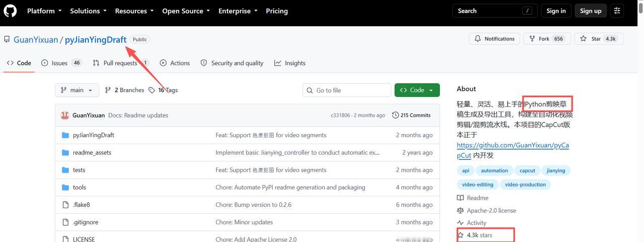Select the jianying topic tag

(x=556, y=170)
